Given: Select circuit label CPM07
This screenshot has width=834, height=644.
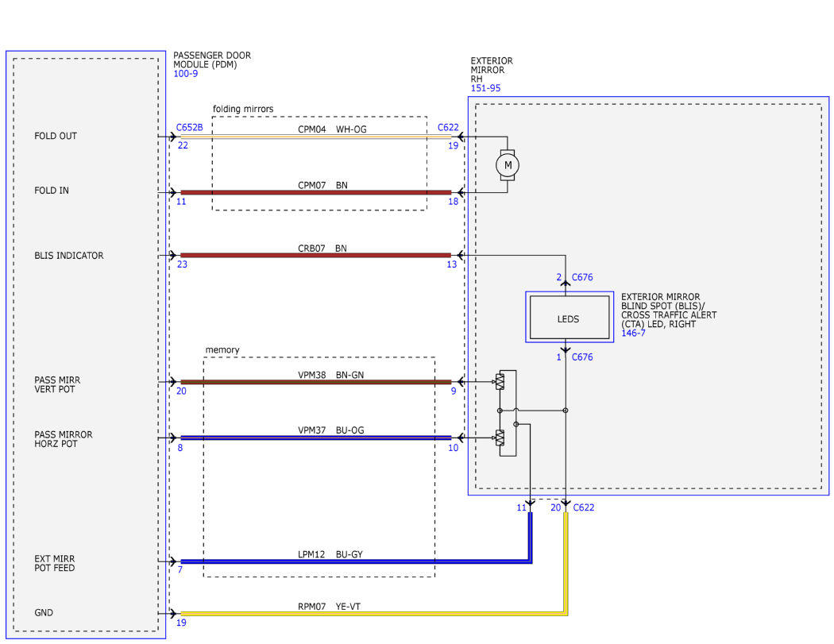Looking at the screenshot, I should (311, 186).
